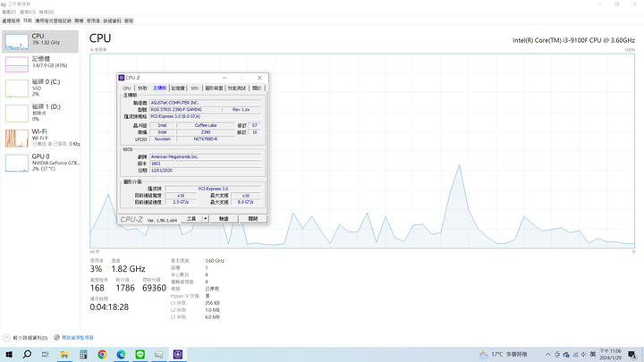Show hidden system tray icons chevron

(x=548, y=355)
